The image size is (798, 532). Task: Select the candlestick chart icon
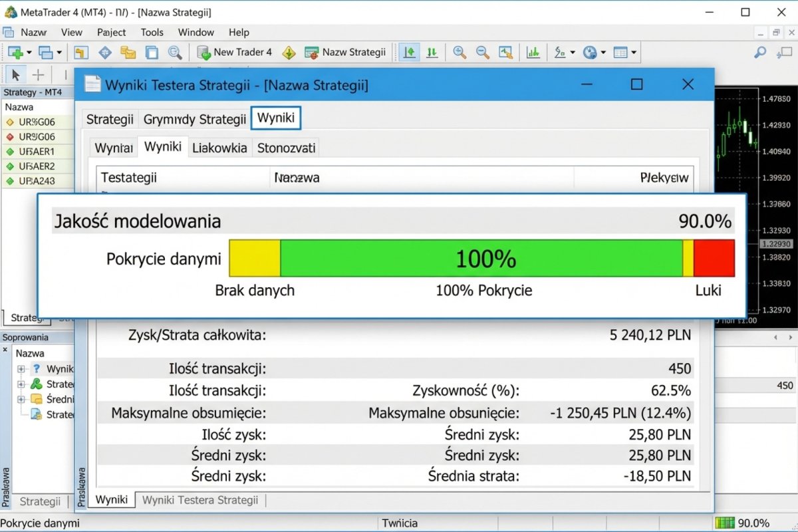[432, 52]
